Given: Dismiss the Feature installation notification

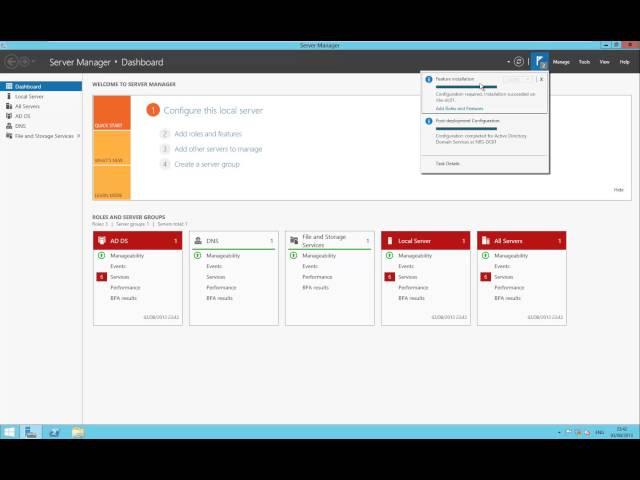Looking at the screenshot, I should coord(541,79).
